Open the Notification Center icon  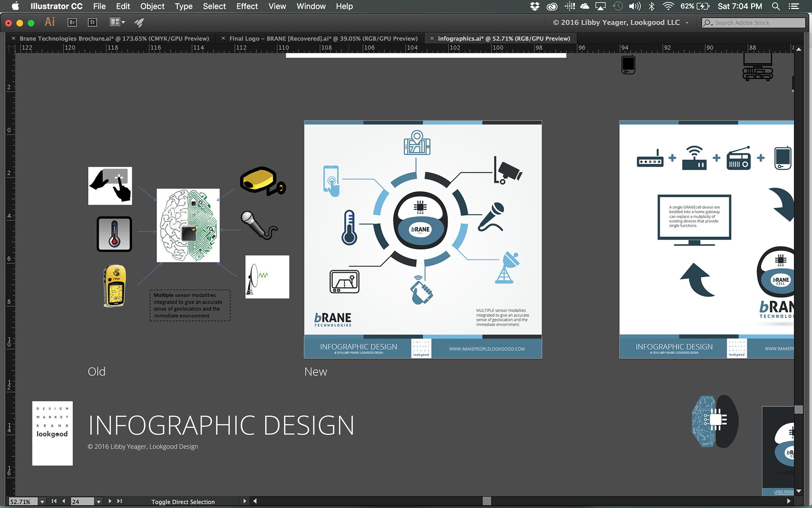coord(794,6)
